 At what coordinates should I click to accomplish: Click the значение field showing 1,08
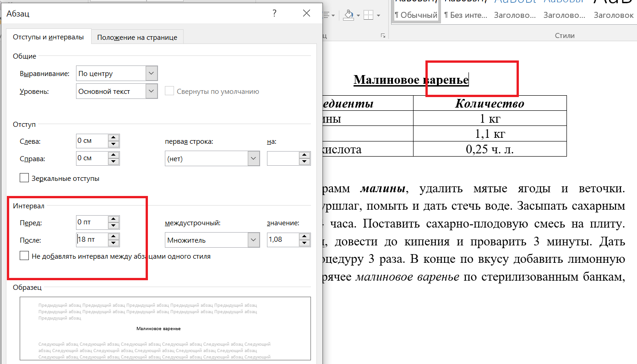click(283, 240)
